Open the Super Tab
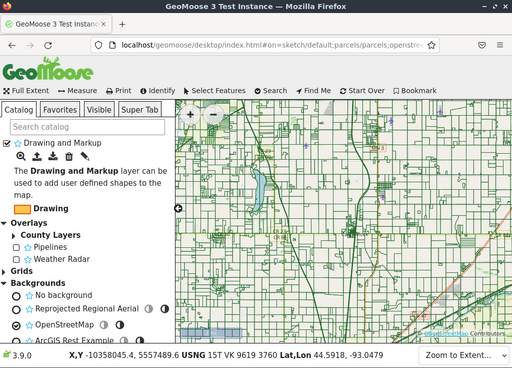512x368 pixels. click(140, 110)
